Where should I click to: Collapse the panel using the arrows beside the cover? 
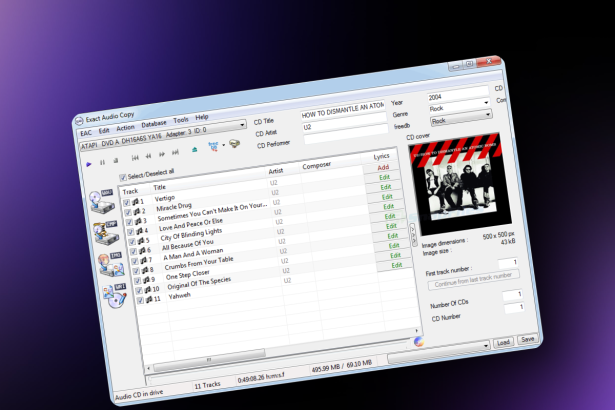coord(413,235)
